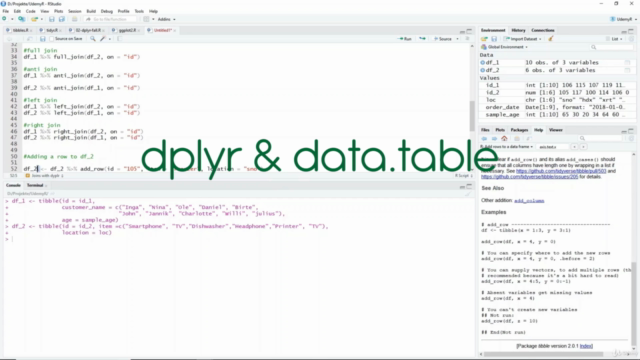Show help topic in new window

coord(528,139)
